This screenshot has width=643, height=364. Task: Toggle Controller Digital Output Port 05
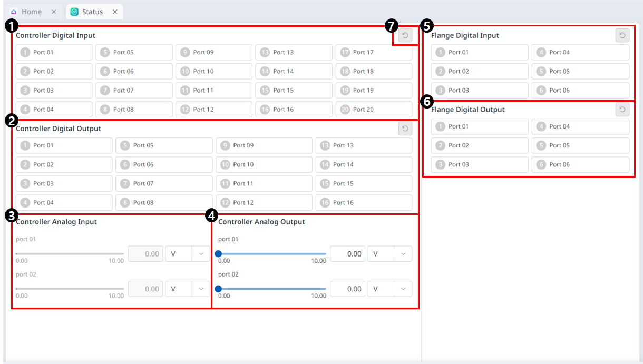pyautogui.click(x=164, y=145)
